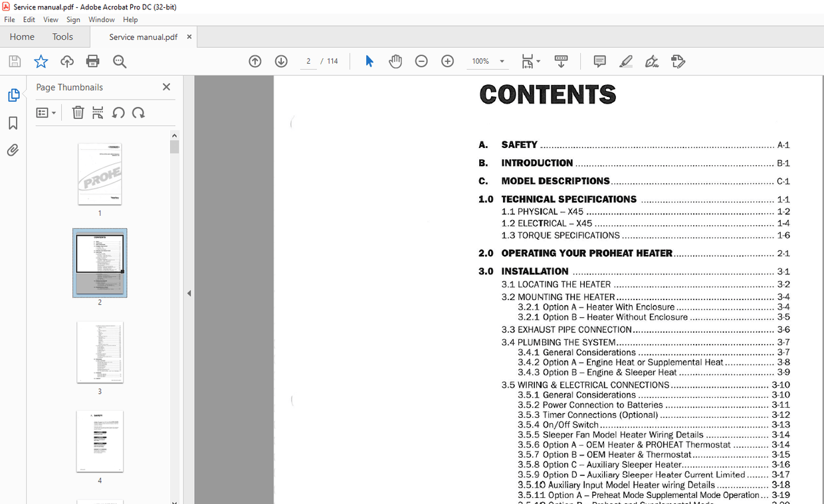Screen dimensions: 824x504
Task: Go to next page with down arrow
Action: tap(281, 61)
